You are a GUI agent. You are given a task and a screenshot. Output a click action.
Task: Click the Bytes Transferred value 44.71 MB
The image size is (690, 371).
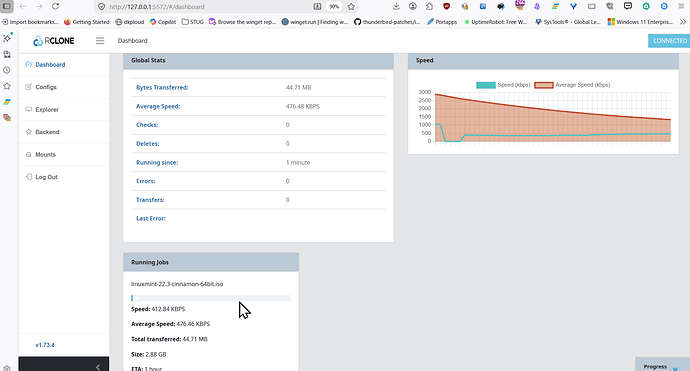click(298, 88)
